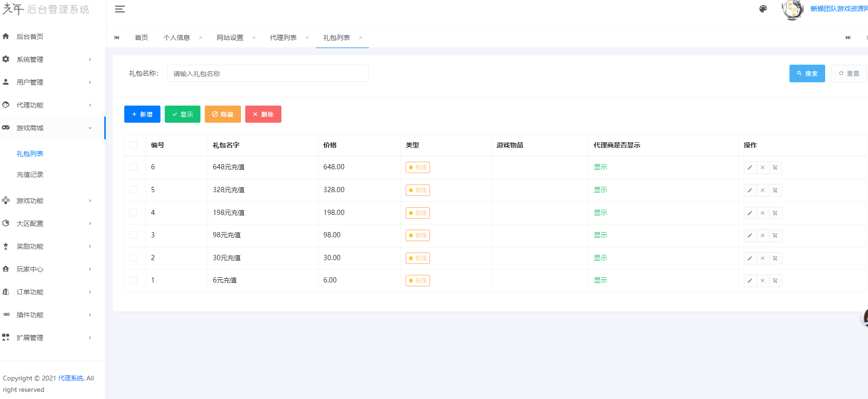Check the checkbox for row number 6
The height and width of the screenshot is (399, 868).
[x=133, y=167]
